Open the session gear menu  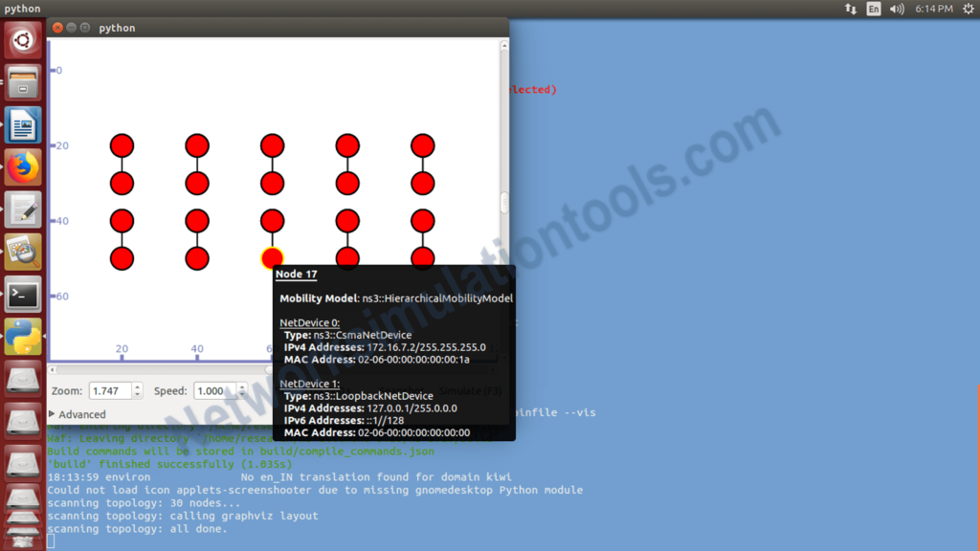(967, 9)
